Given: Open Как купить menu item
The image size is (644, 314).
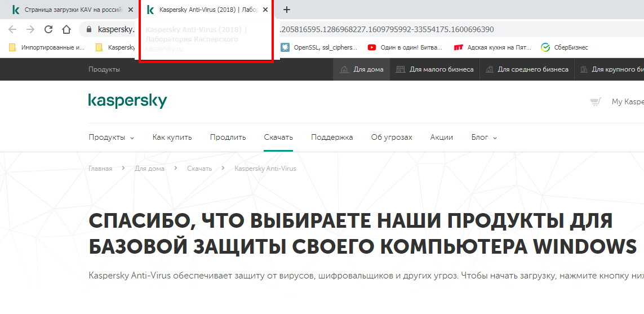Looking at the screenshot, I should 172,138.
